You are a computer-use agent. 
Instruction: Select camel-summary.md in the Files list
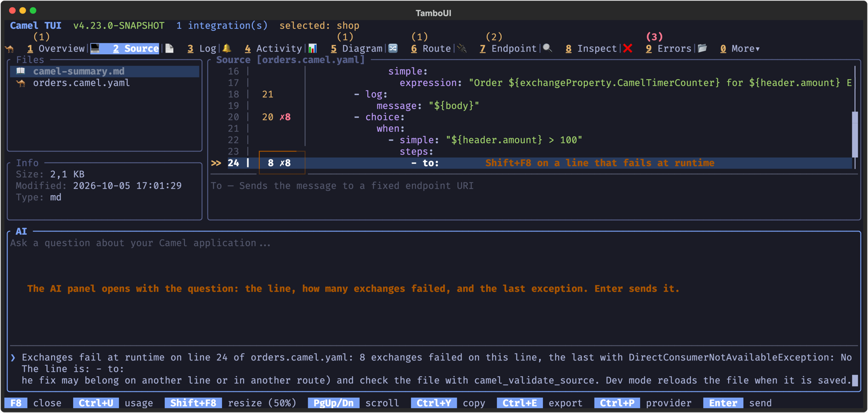(x=105, y=71)
